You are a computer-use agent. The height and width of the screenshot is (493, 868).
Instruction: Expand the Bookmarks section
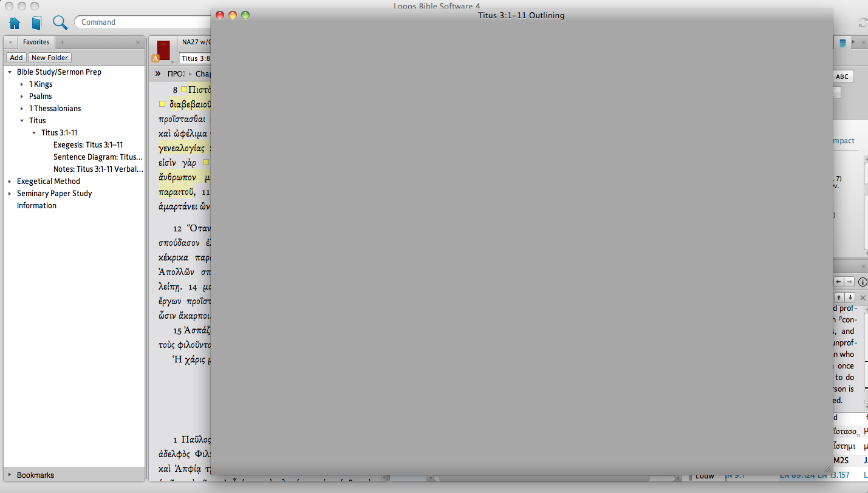click(10, 475)
